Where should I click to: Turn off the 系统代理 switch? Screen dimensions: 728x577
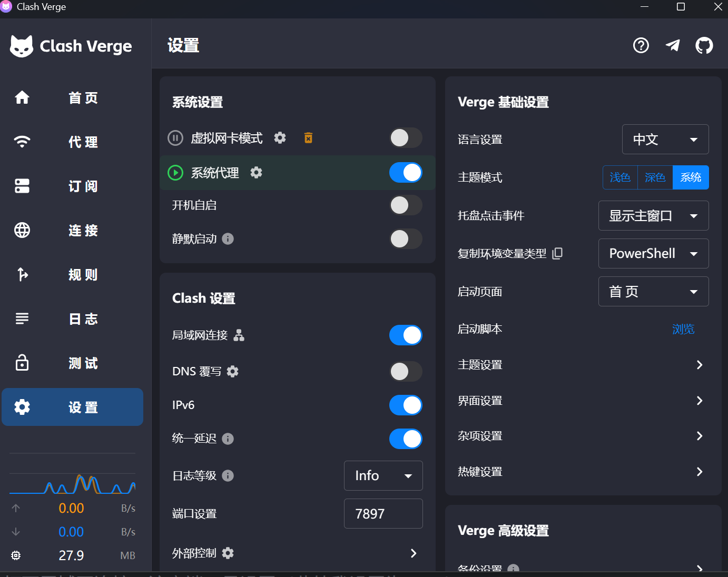click(x=406, y=173)
